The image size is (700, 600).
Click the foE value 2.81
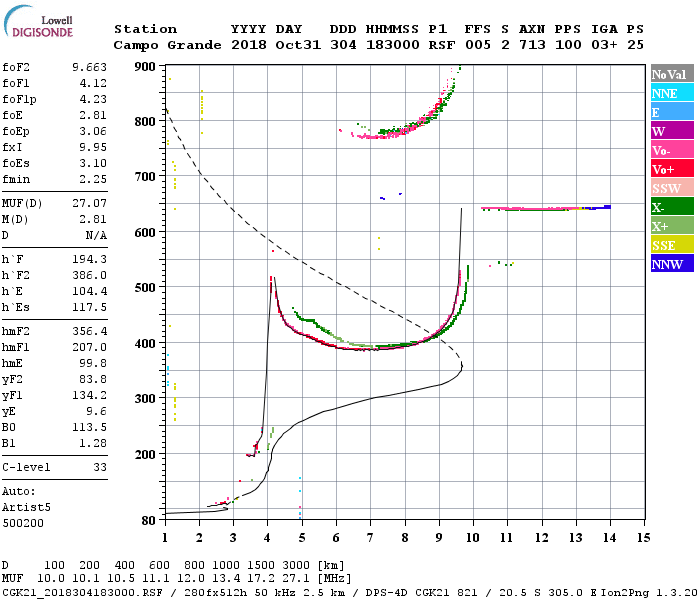tap(93, 116)
